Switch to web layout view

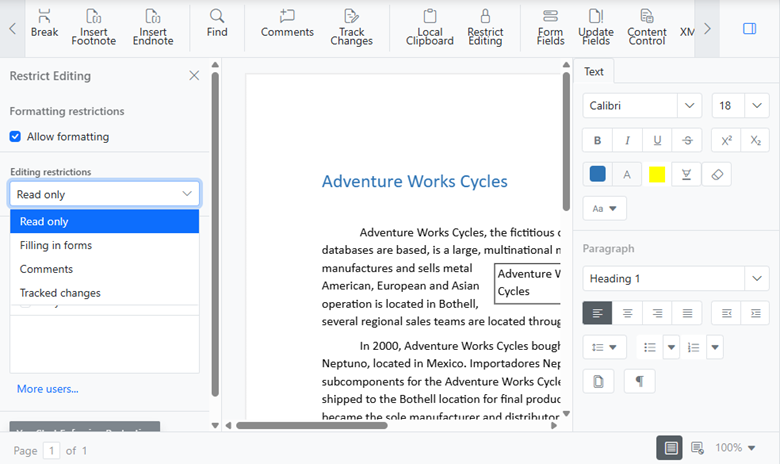tap(697, 448)
